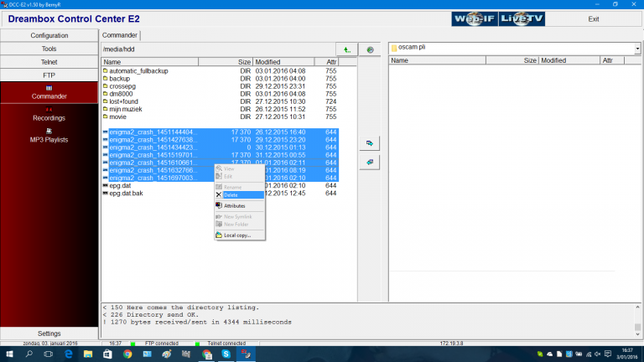Viewport: 644px width, 362px height.
Task: Open the Telnet panel button
Action: 49,62
